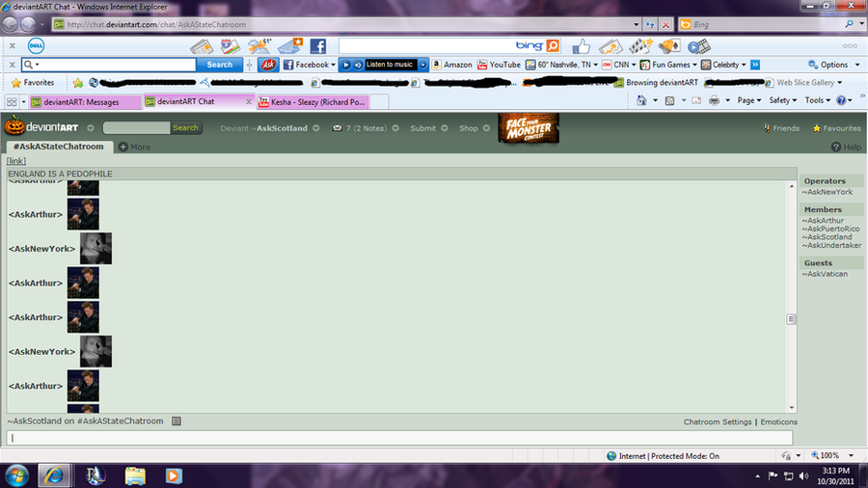Screen dimensions: 868x488
Task: Select ~AskVatican in the Guests list
Action: (x=825, y=274)
